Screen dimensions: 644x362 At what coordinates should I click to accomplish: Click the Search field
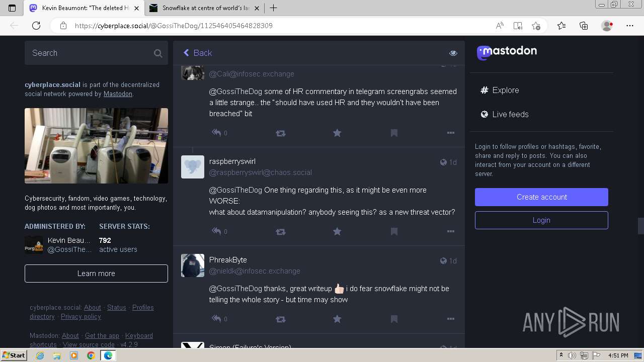[96, 53]
